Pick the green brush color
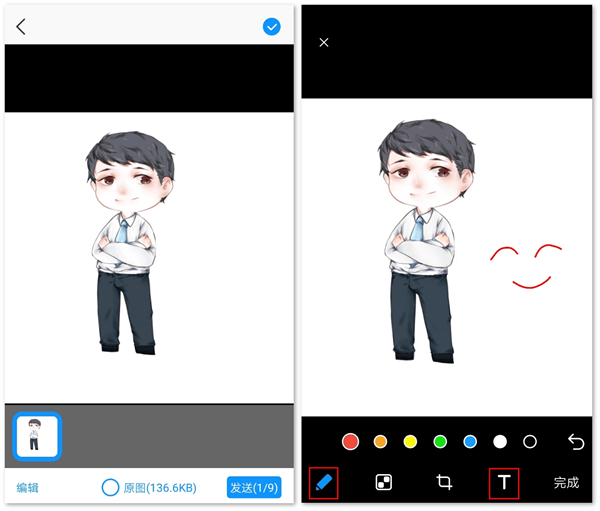 click(x=440, y=441)
